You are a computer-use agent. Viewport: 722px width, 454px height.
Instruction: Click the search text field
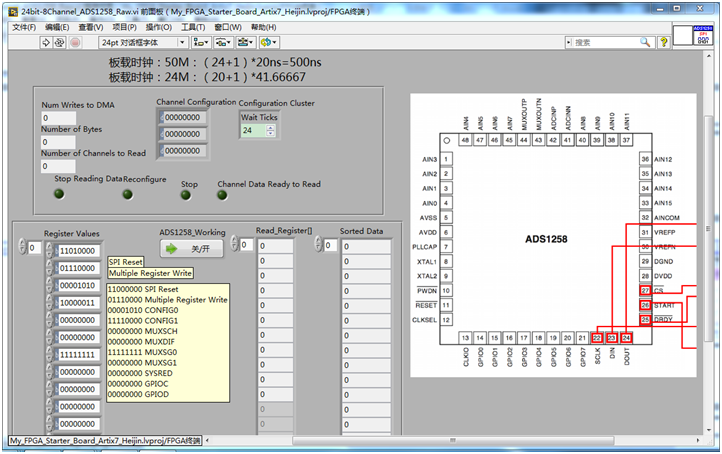pos(606,42)
